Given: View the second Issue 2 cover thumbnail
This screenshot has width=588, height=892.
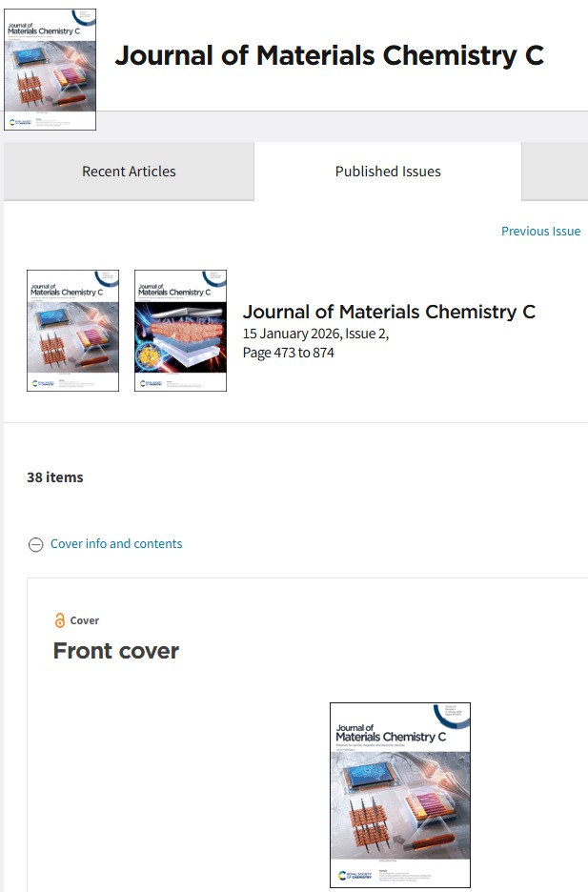Looking at the screenshot, I should click(x=180, y=331).
